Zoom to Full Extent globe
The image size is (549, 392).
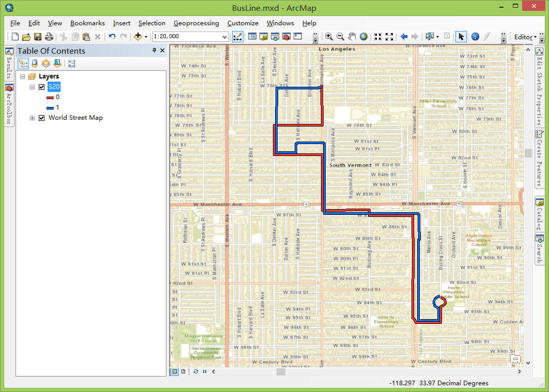tap(364, 36)
